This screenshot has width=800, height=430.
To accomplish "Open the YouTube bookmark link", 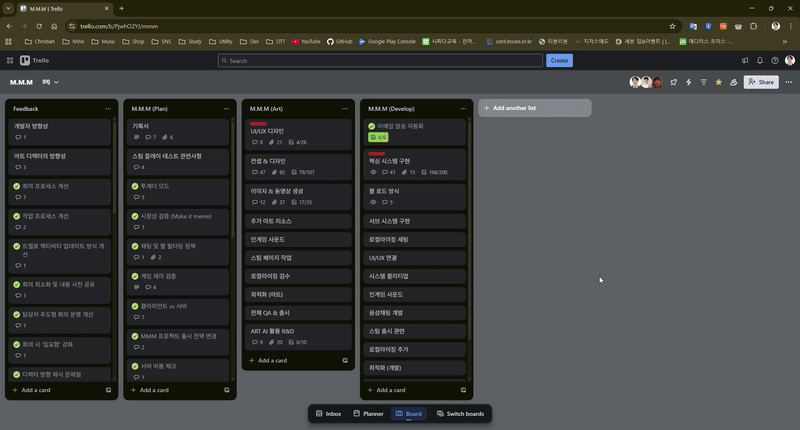I will (x=306, y=42).
